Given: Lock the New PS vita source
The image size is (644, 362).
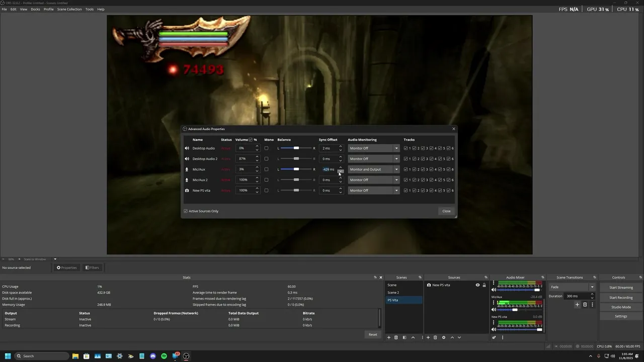Looking at the screenshot, I should click(485, 285).
